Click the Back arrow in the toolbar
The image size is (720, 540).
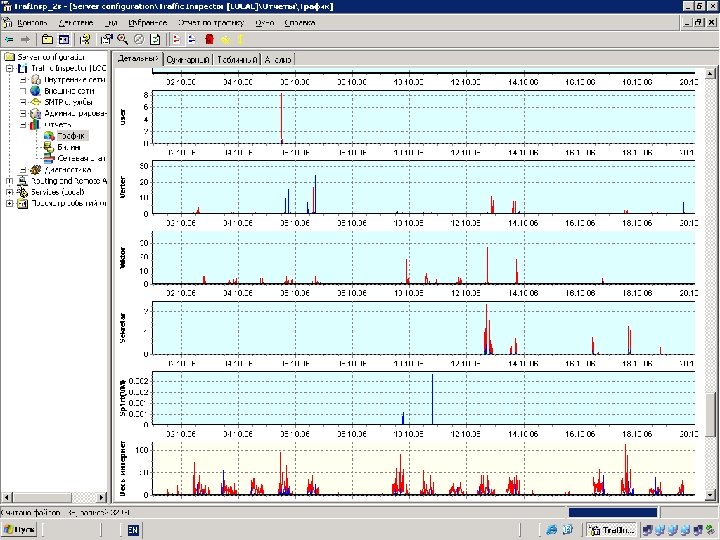10,40
